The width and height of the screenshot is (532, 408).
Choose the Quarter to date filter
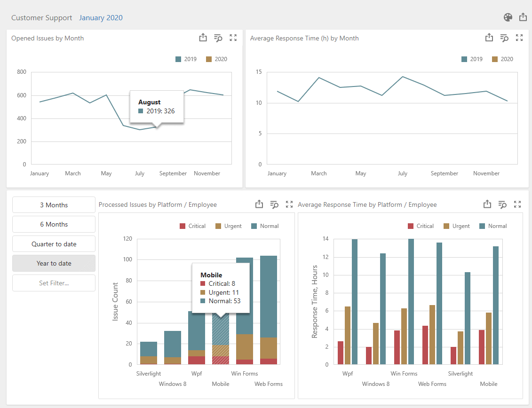pyautogui.click(x=54, y=244)
